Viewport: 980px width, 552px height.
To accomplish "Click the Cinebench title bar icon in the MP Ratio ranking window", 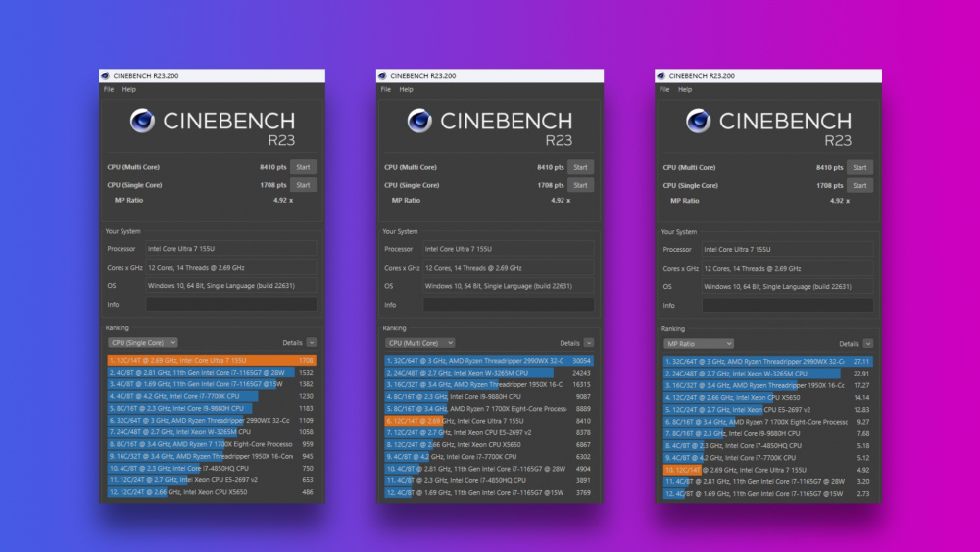I will (662, 75).
